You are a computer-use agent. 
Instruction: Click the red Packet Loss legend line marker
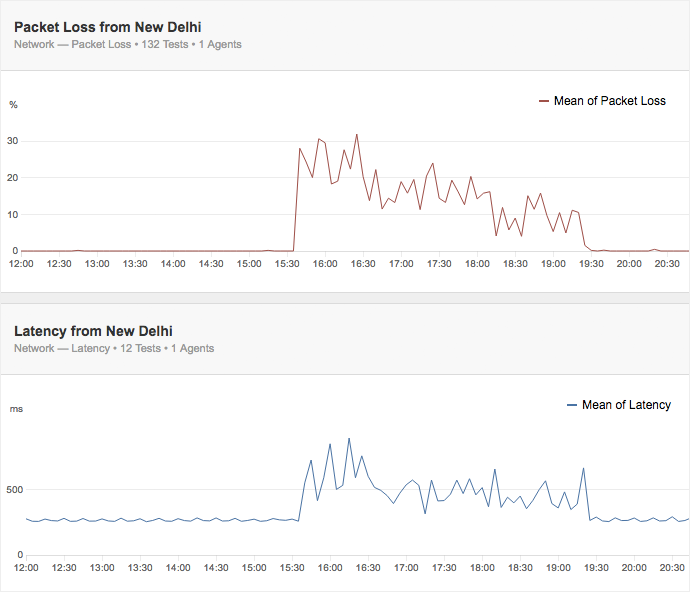pos(544,101)
